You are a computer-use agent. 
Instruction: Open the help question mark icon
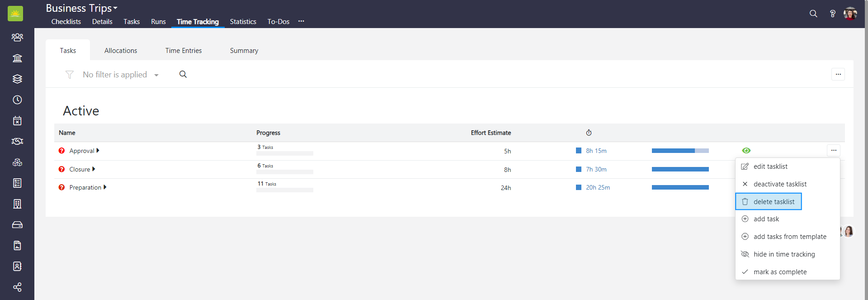[832, 14]
